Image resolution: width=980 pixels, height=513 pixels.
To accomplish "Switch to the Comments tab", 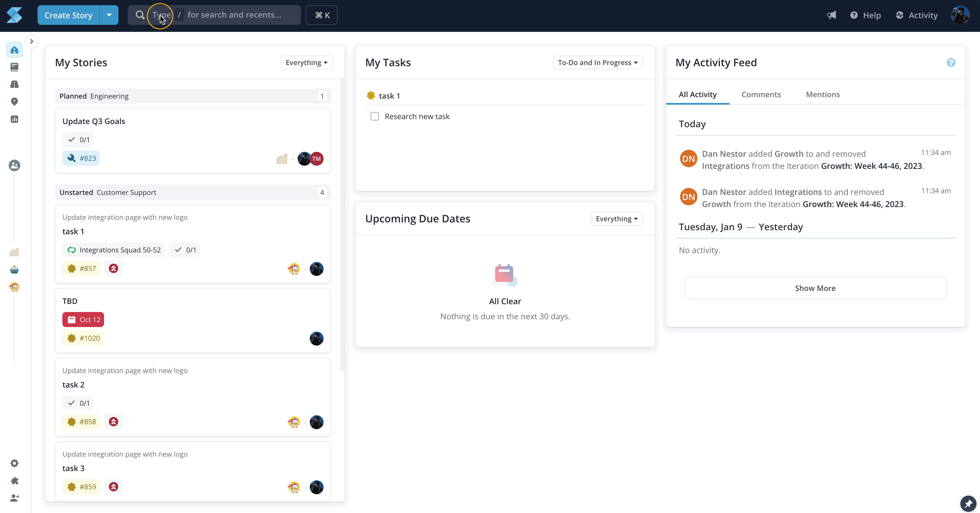I will 761,95.
